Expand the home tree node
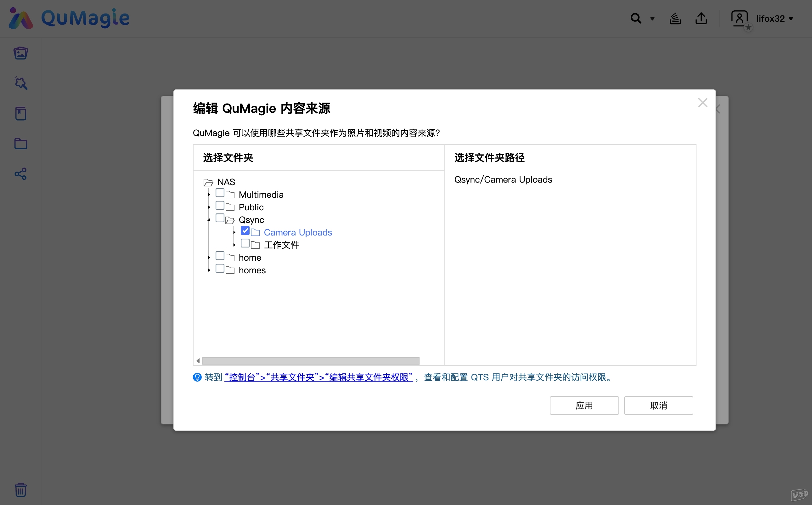812x505 pixels. (x=209, y=258)
